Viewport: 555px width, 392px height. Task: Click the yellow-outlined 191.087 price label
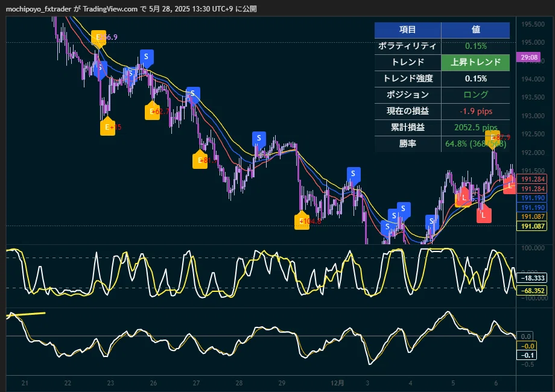(x=532, y=226)
